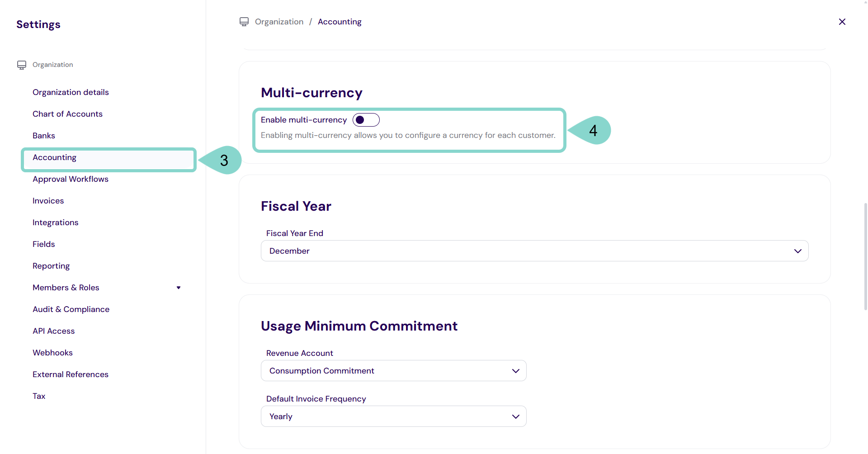This screenshot has height=454, width=868.
Task: Open the Default Invoice Frequency dropdown
Action: pos(393,416)
